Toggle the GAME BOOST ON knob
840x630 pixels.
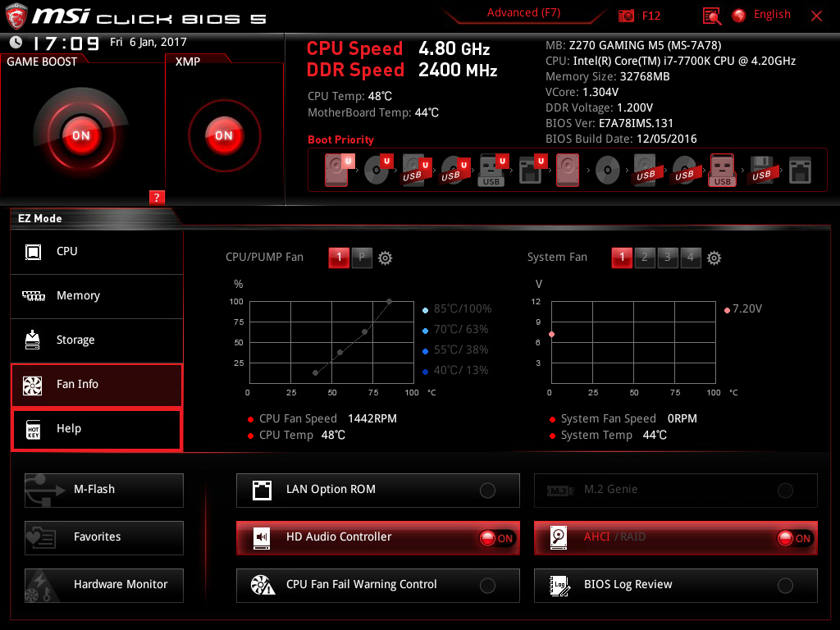click(81, 135)
